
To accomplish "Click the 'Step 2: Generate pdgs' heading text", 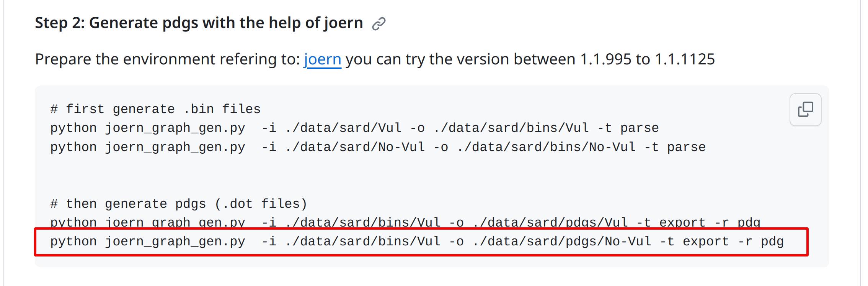I will (x=199, y=23).
